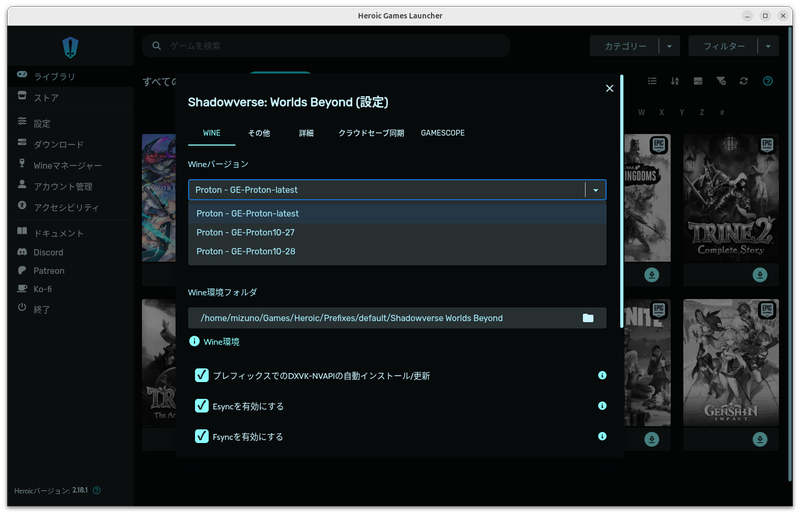Click info icon beside Wine環境 text
Screen dimensions: 800x515
point(194,341)
